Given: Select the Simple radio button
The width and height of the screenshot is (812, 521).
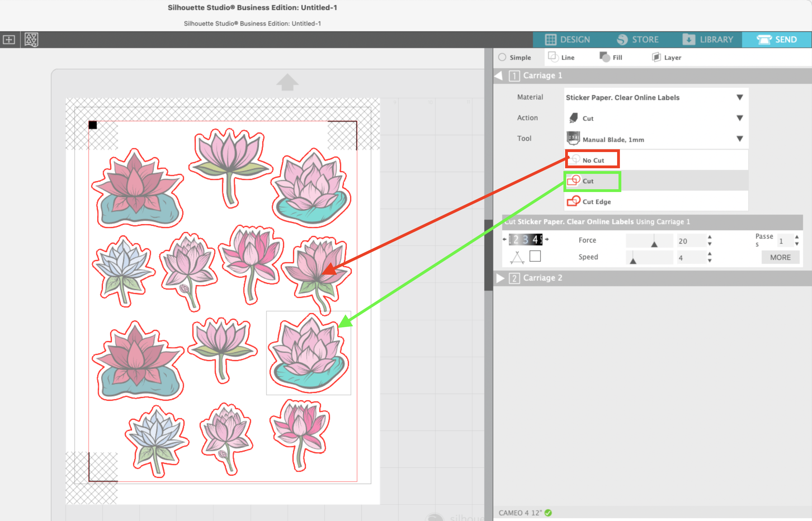Looking at the screenshot, I should [x=502, y=57].
